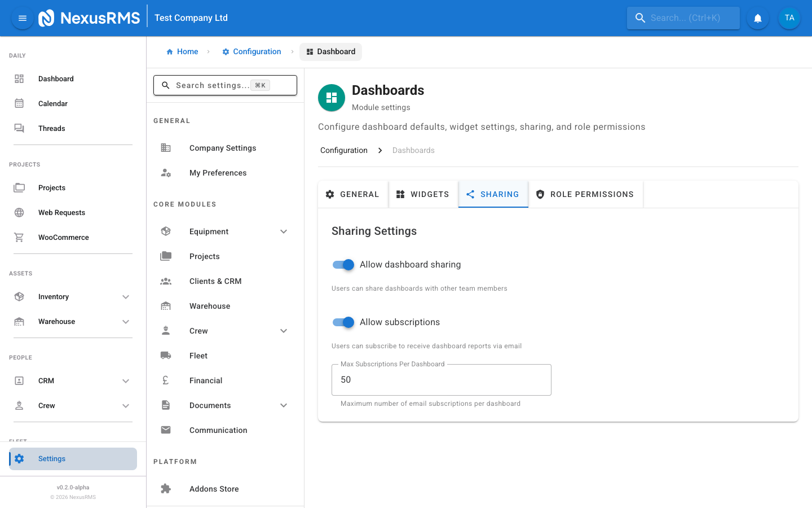This screenshot has width=812, height=508.
Task: Disable dashboard sharing
Action: tap(343, 264)
